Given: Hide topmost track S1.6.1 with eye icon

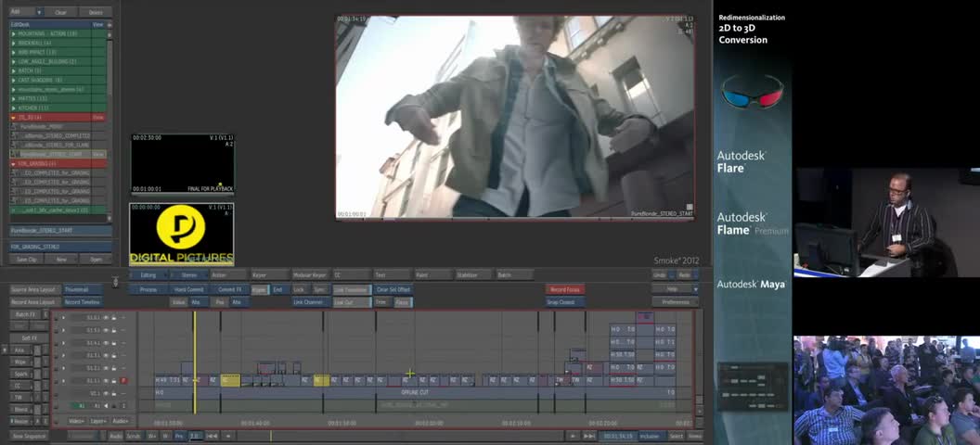Looking at the screenshot, I should click(x=106, y=318).
